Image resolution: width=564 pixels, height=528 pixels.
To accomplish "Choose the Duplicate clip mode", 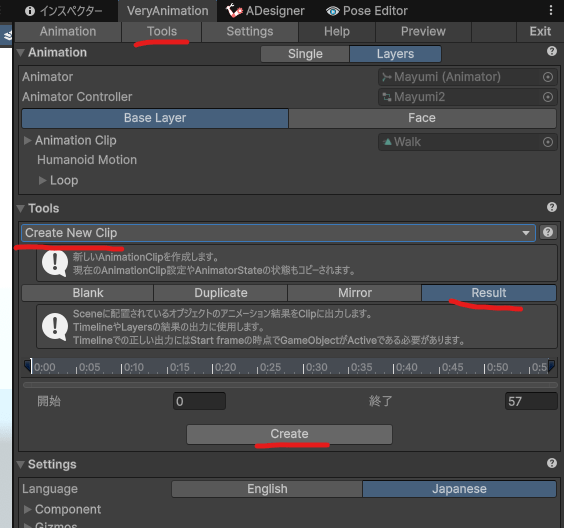I will (220, 293).
